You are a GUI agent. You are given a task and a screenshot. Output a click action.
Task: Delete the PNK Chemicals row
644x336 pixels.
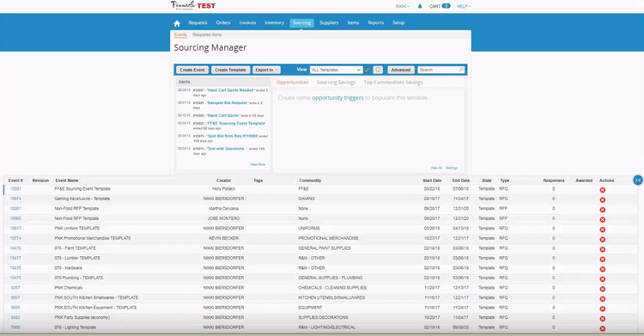point(603,289)
